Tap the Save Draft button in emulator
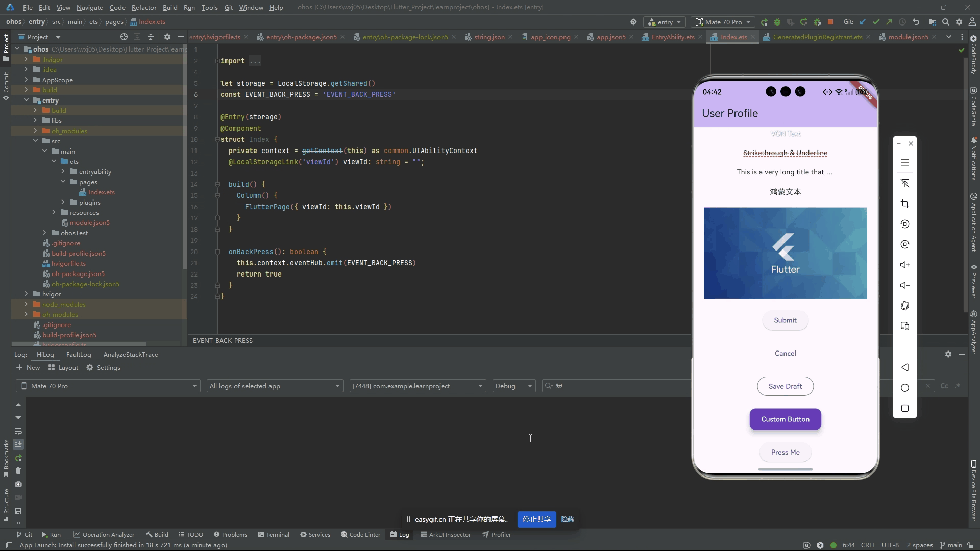This screenshot has width=980, height=551. [785, 386]
